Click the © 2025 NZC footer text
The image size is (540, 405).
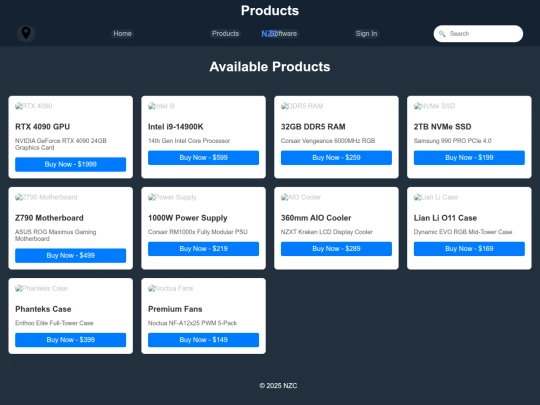[278, 386]
